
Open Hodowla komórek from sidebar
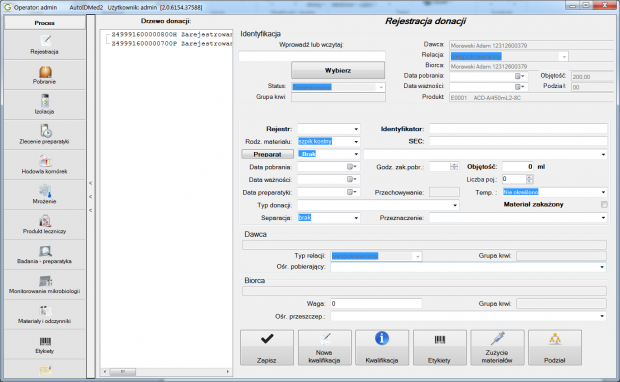45,165
